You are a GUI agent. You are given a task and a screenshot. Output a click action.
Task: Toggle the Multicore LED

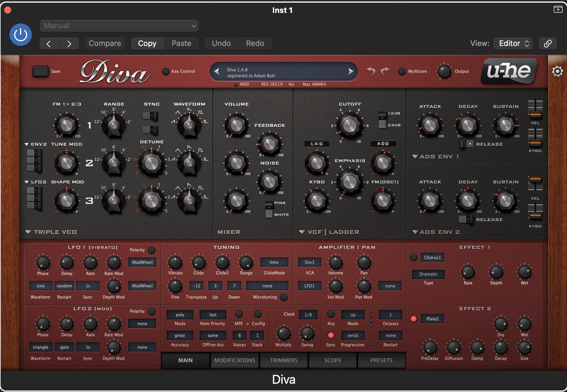(402, 71)
